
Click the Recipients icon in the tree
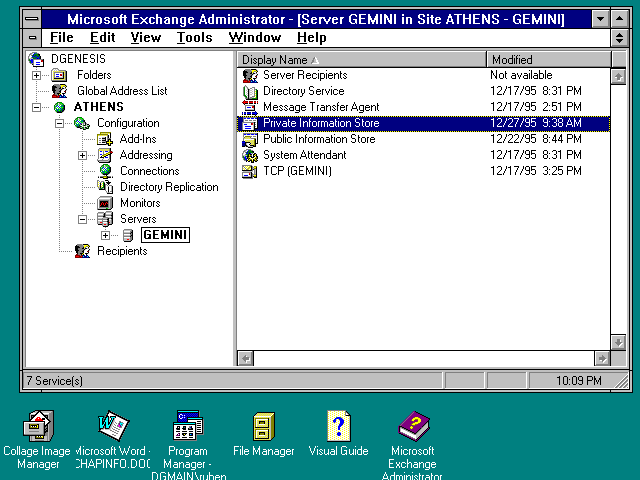coord(82,251)
